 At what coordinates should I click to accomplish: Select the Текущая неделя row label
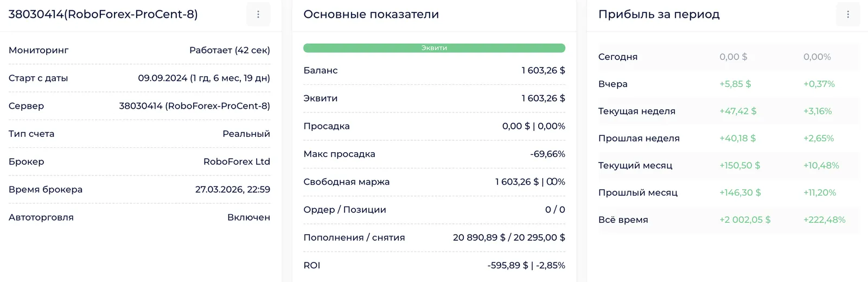636,111
